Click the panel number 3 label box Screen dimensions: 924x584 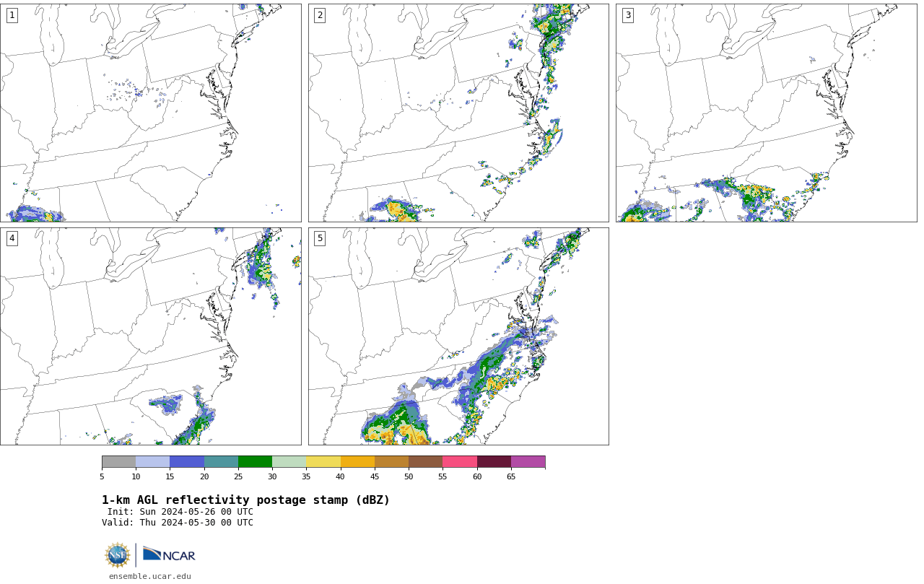click(x=627, y=15)
